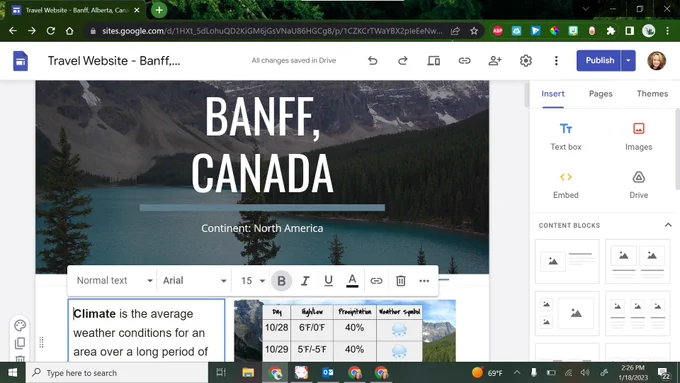Choose the two small plus large image block
Screen dimensions: 680x383
click(567, 313)
